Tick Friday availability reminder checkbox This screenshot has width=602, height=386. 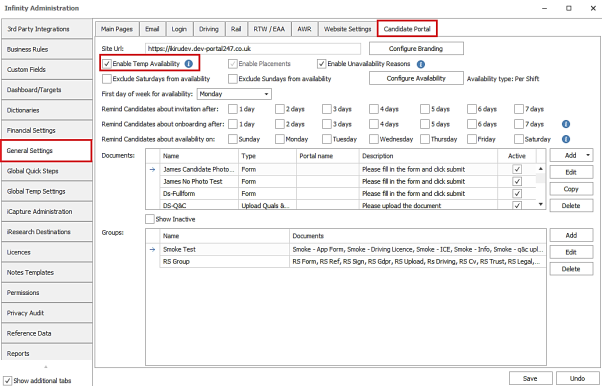pos(472,139)
